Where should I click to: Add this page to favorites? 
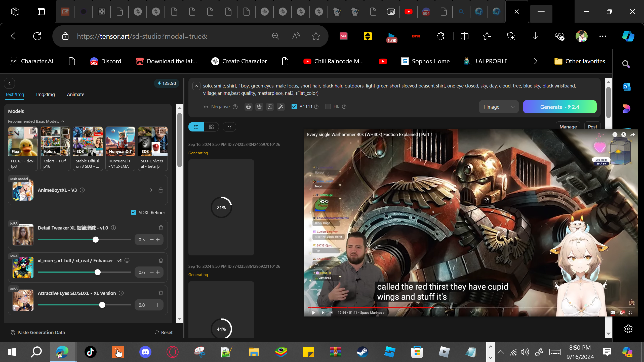316,36
